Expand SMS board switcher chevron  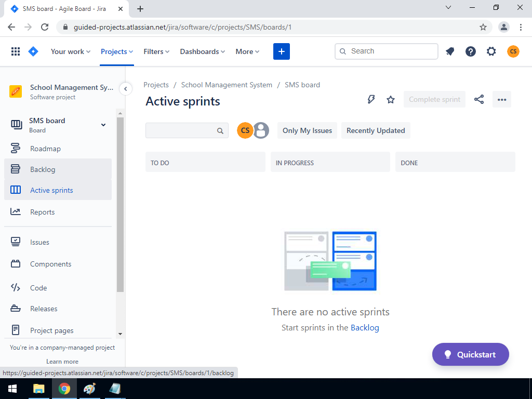[x=103, y=125]
